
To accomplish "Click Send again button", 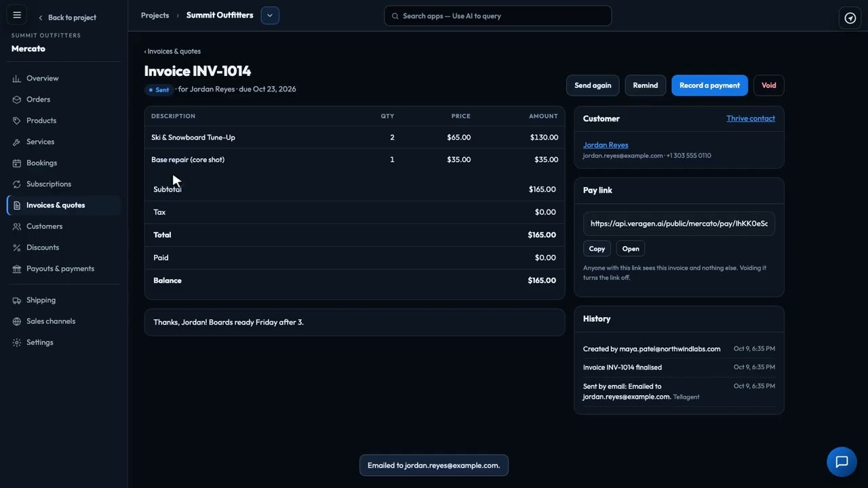I will [x=593, y=85].
